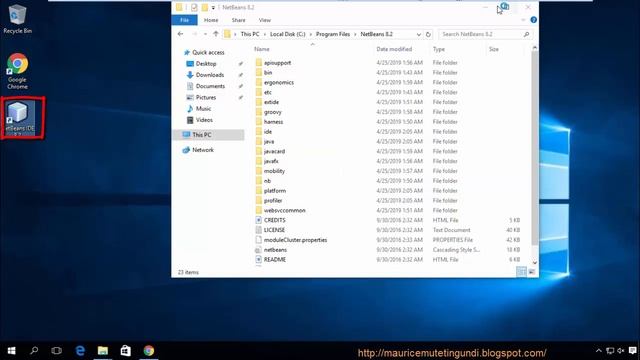Open the Share ribbon tab
This screenshot has height=360, width=640.
pyautogui.click(x=238, y=20)
